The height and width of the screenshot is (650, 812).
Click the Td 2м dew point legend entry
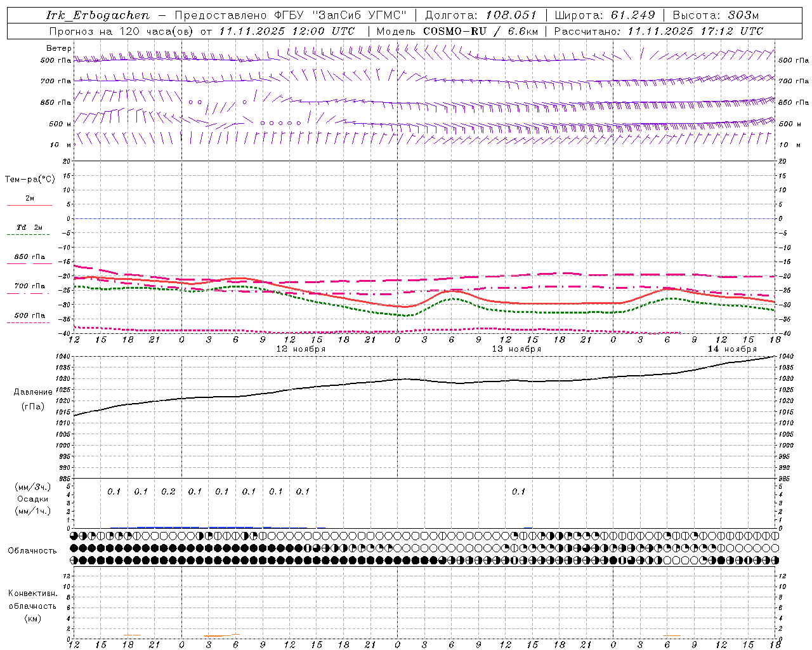click(x=29, y=227)
